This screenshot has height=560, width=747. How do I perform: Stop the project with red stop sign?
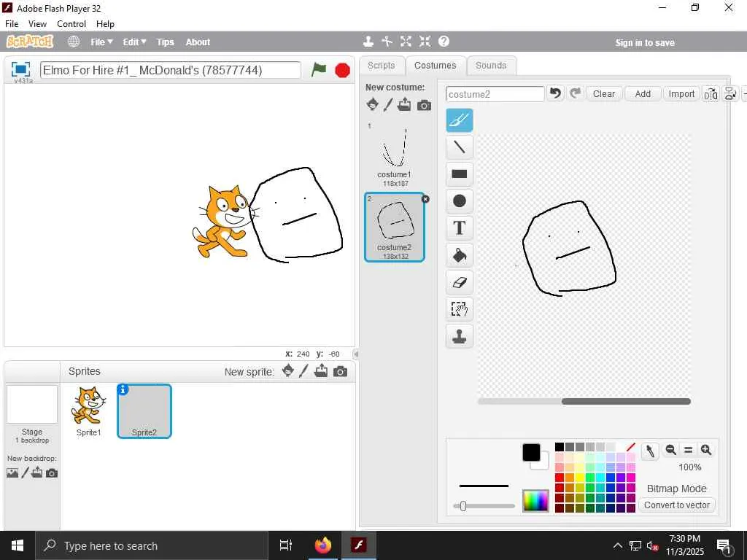click(x=343, y=71)
